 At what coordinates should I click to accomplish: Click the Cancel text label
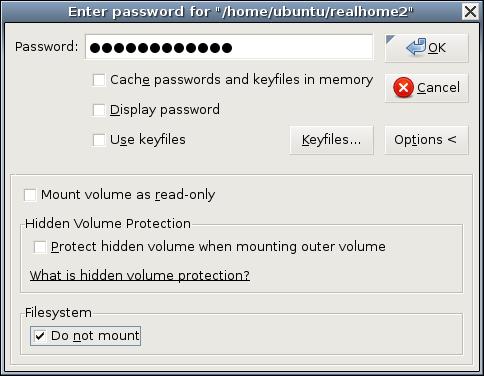point(438,88)
